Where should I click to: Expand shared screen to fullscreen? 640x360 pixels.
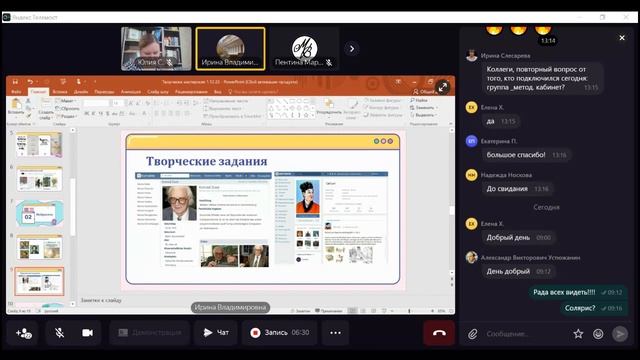(x=442, y=87)
